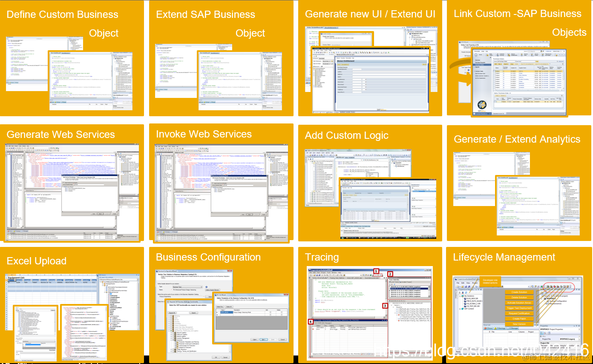The image size is (593, 364).
Task: Click search text field beside Expand All
Action: 183,313
